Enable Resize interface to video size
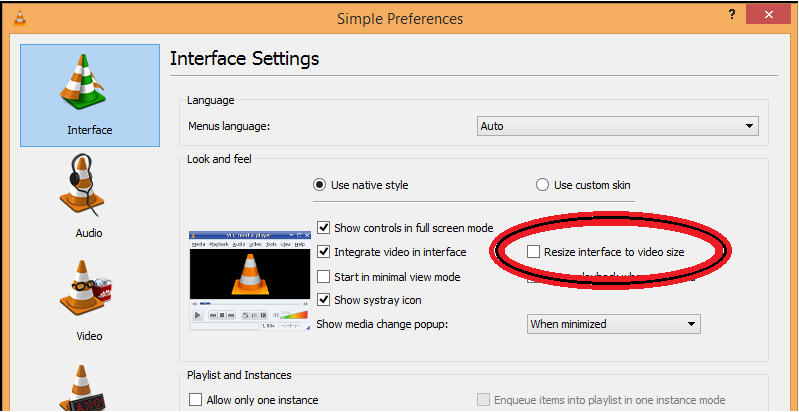799x412 pixels. [x=534, y=252]
